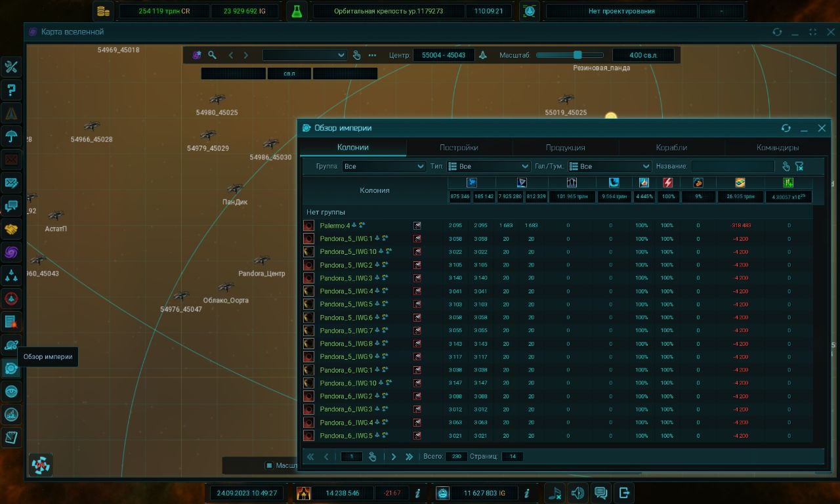Toggle the Масштаб checkbox on the map
Viewport: 840px width, 504px height.
tap(268, 465)
